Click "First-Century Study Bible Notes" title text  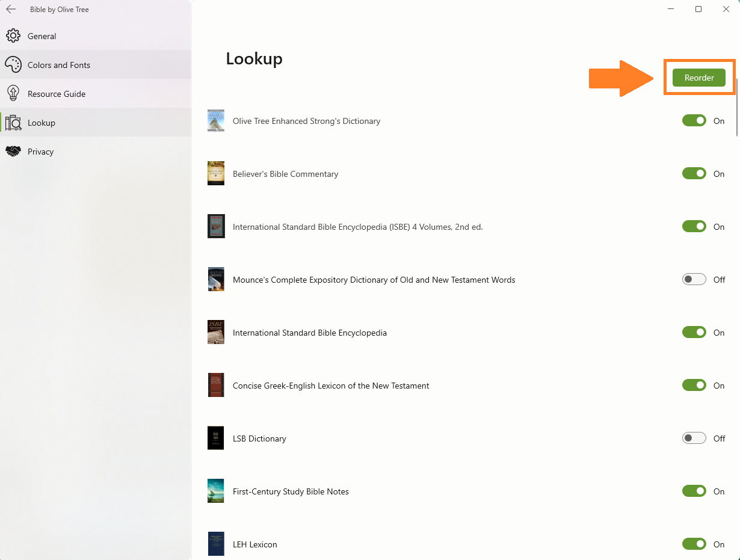tap(291, 491)
